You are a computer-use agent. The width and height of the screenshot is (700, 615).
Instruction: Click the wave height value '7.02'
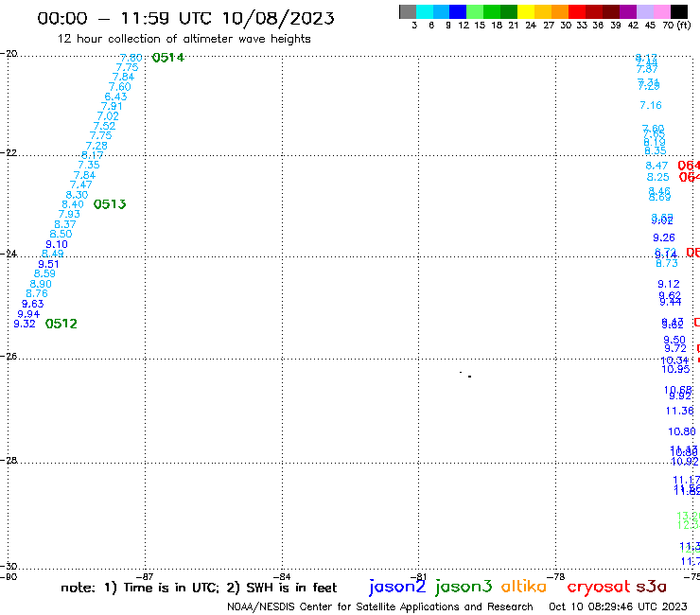tap(108, 116)
